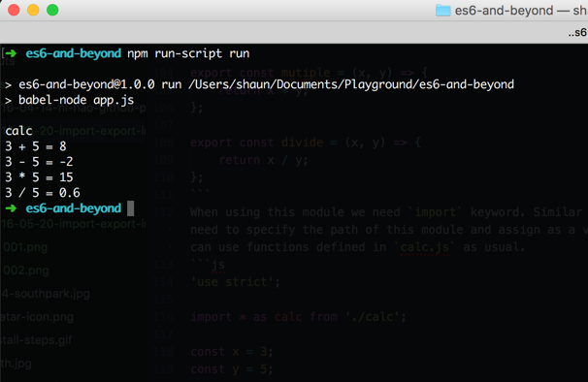The height and width of the screenshot is (382, 588).
Task: Click the text npm run-script run
Action: [x=188, y=53]
